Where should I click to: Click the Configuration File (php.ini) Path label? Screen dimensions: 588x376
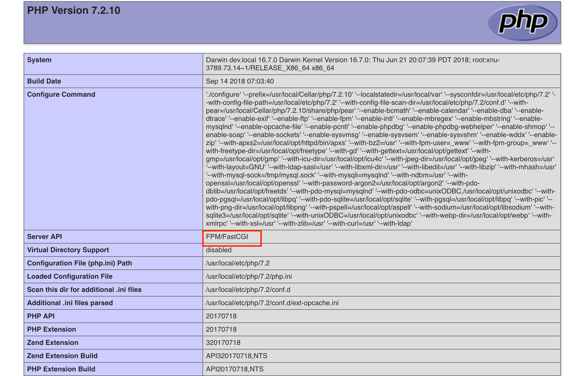click(x=79, y=263)
